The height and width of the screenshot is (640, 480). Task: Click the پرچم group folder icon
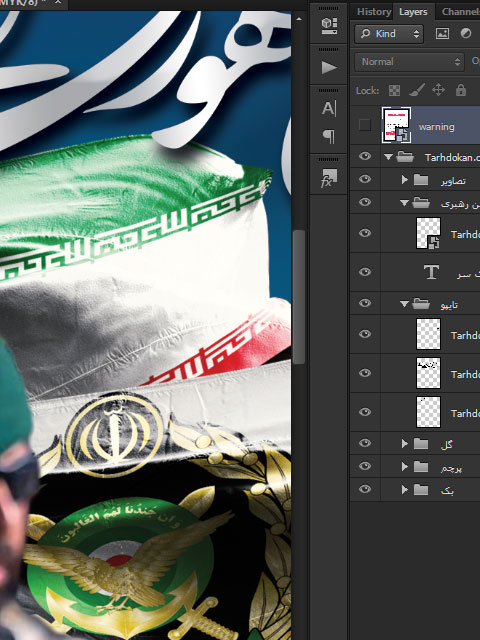click(x=421, y=467)
